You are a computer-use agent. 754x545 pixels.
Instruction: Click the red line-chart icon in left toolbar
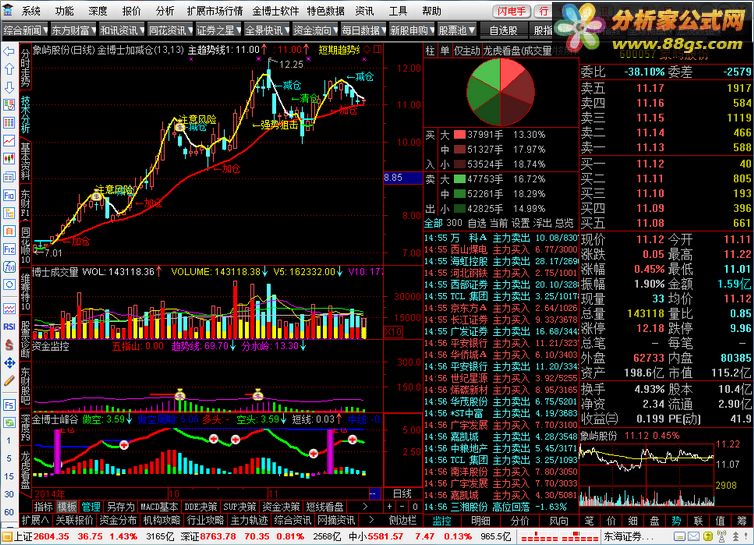coord(9,141)
